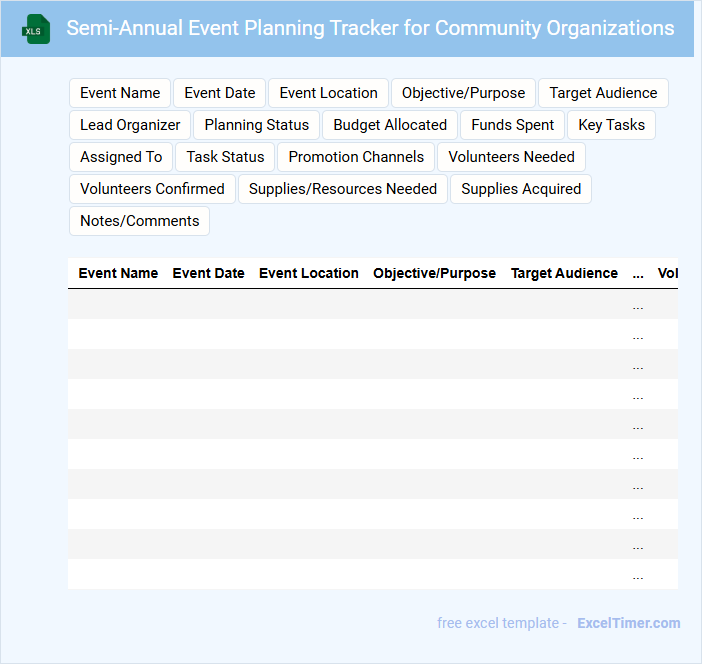Click the Target Audience tag
This screenshot has height=664, width=702.
(603, 93)
